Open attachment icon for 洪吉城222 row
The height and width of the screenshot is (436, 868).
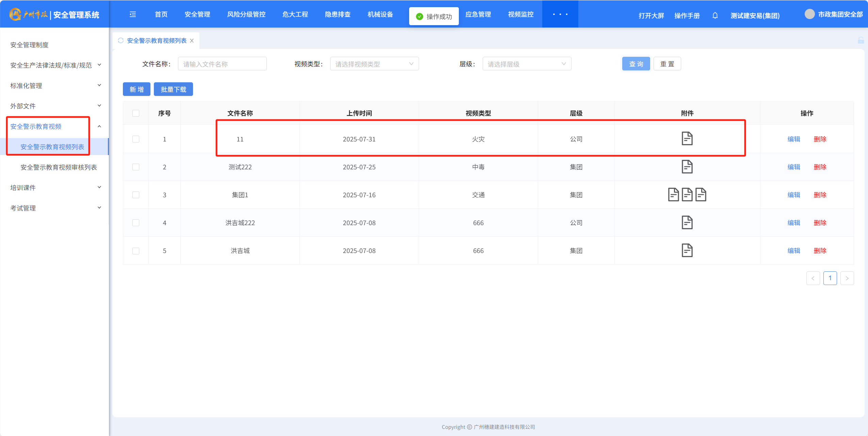687,222
